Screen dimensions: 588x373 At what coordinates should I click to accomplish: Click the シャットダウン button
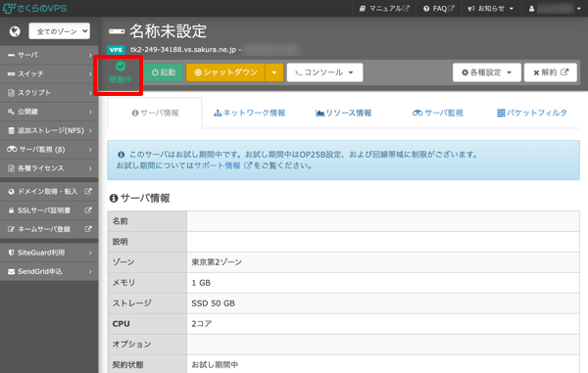(225, 72)
